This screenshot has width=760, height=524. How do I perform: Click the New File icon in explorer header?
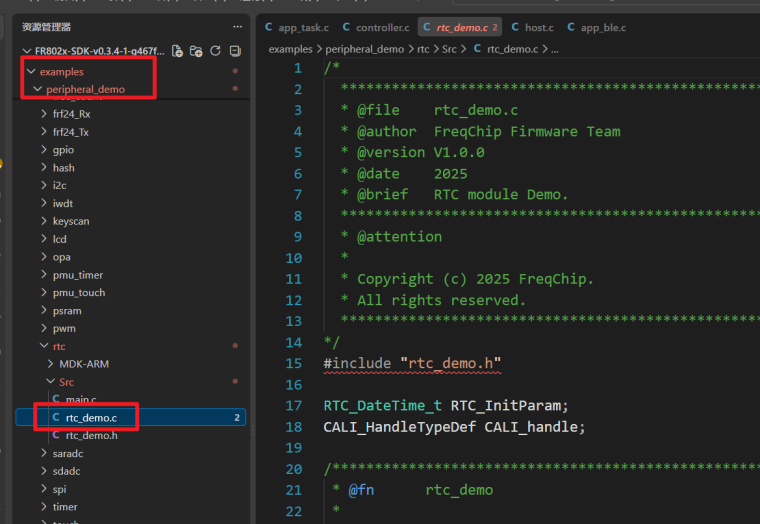[x=177, y=51]
